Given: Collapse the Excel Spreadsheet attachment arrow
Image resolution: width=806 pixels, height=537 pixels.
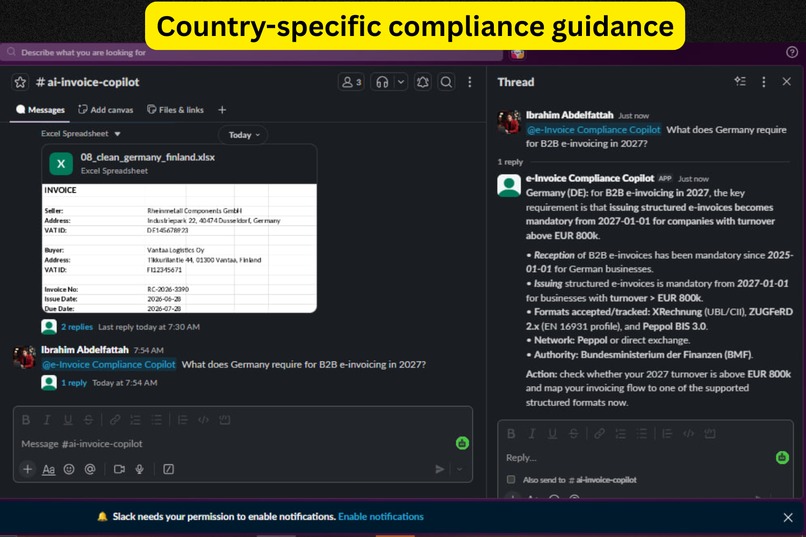Looking at the screenshot, I should click(x=118, y=134).
